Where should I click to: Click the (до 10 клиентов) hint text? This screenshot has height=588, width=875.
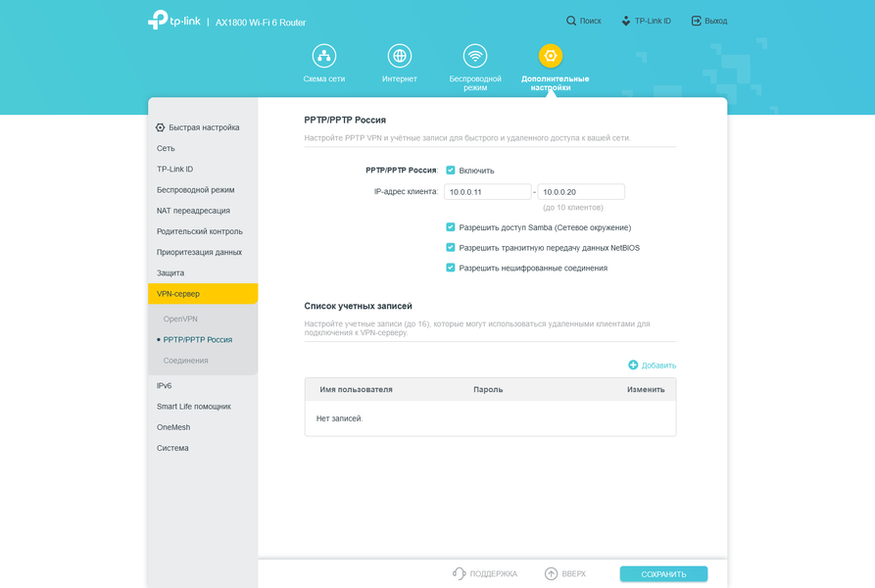click(573, 208)
